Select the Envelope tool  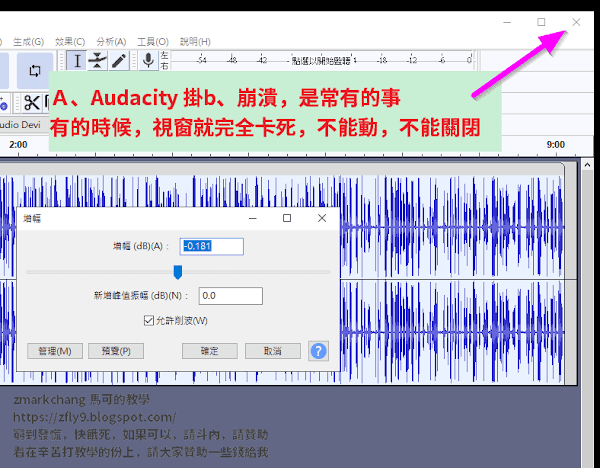coord(97,60)
